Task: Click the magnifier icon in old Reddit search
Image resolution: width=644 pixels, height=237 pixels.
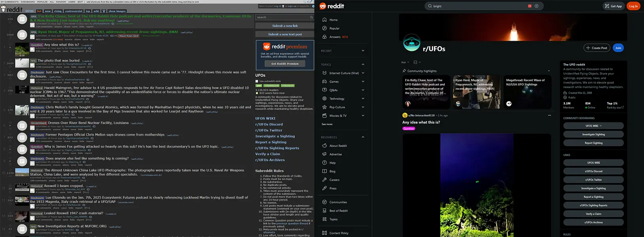Action: tap(312, 17)
